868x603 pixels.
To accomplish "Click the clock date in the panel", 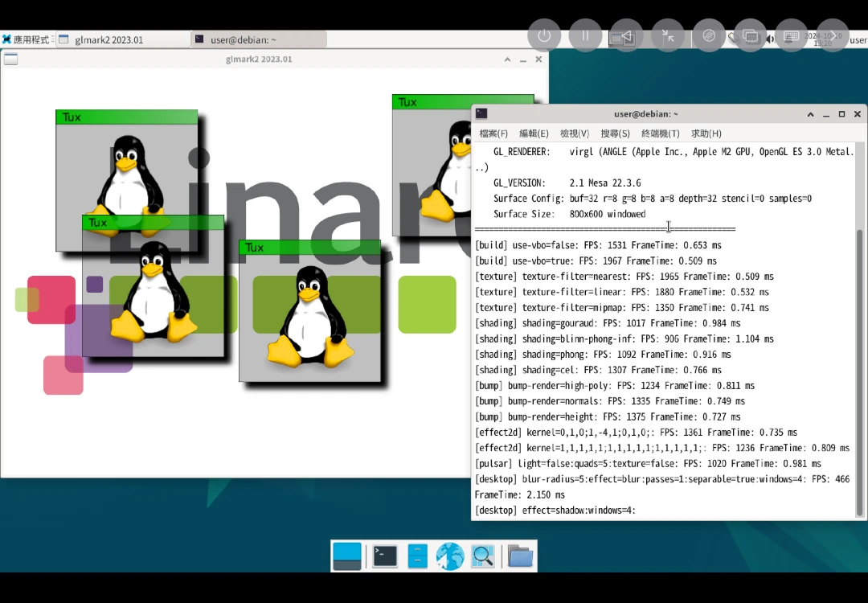I will [x=823, y=39].
